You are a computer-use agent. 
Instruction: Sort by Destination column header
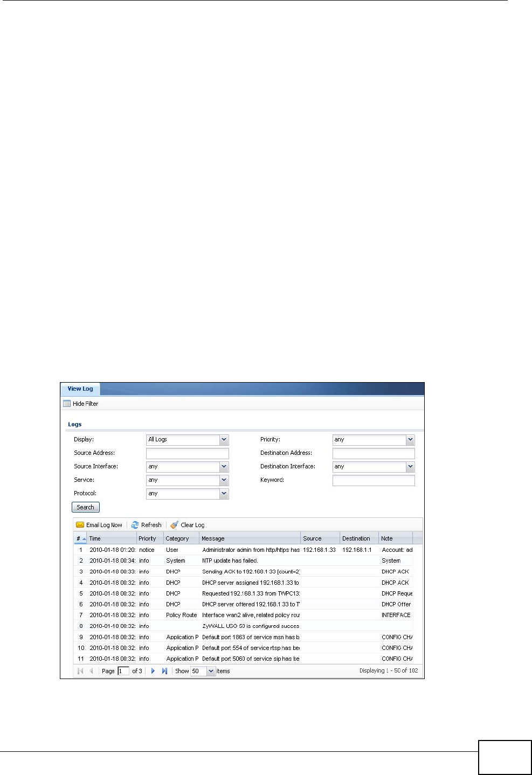pyautogui.click(x=360, y=538)
